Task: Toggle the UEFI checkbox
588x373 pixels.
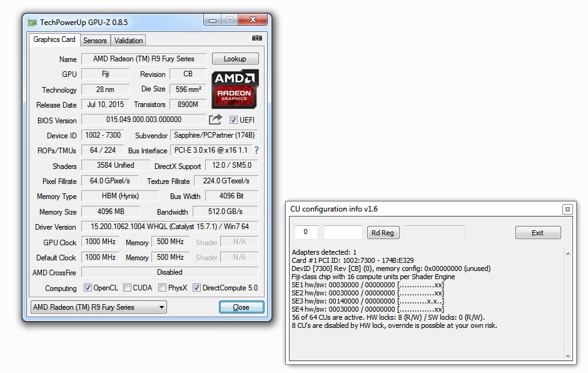Action: [233, 120]
